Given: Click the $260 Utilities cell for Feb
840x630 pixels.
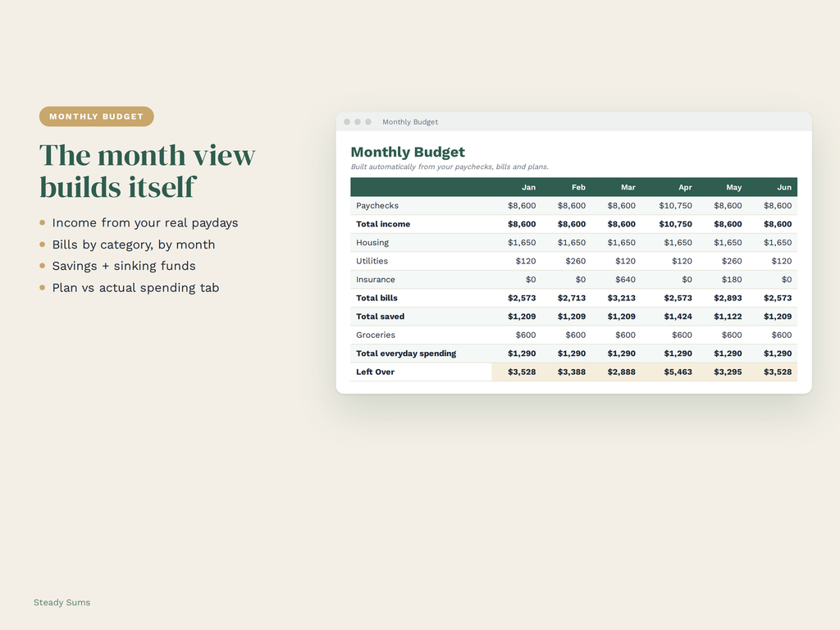Looking at the screenshot, I should point(575,261).
